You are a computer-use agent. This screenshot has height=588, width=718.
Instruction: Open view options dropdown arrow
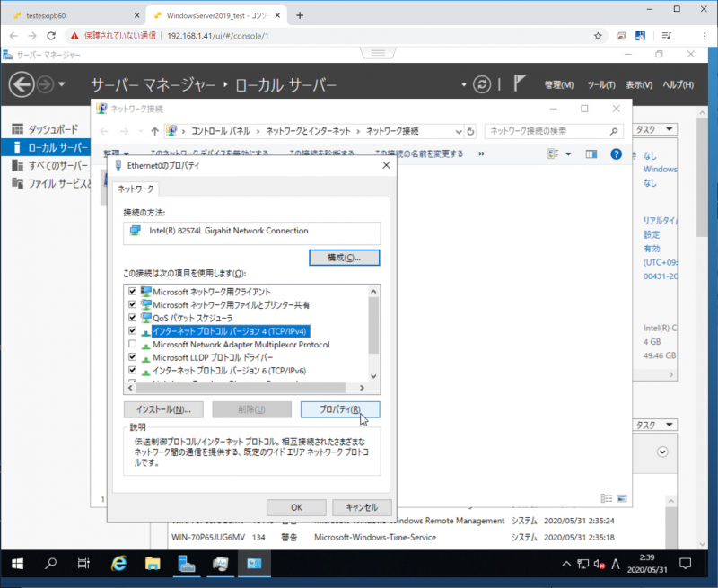coord(568,154)
